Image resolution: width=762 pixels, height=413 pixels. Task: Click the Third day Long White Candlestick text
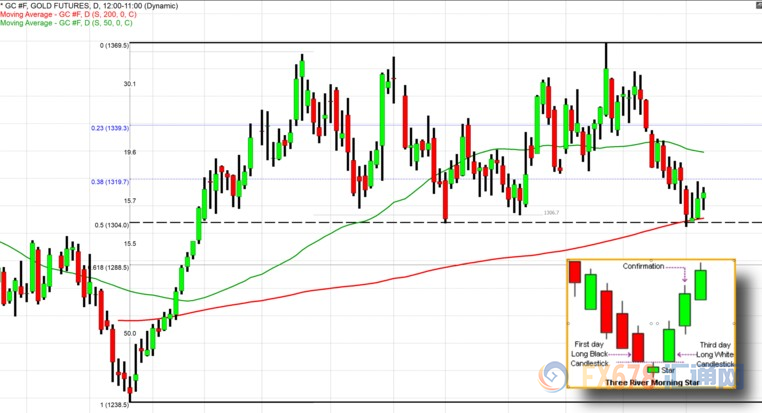coord(715,354)
